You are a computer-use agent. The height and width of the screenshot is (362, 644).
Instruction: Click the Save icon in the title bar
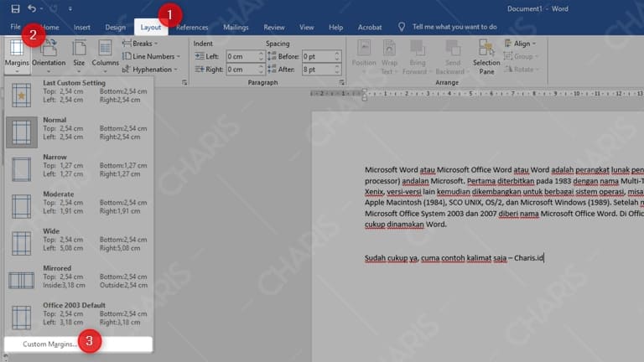[x=15, y=8]
